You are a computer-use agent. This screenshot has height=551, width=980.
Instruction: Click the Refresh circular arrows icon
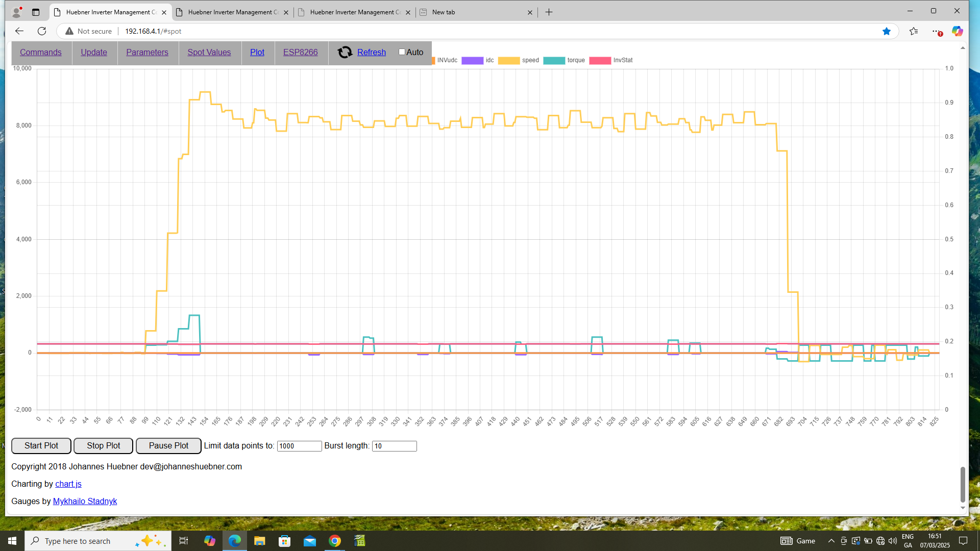coord(345,52)
